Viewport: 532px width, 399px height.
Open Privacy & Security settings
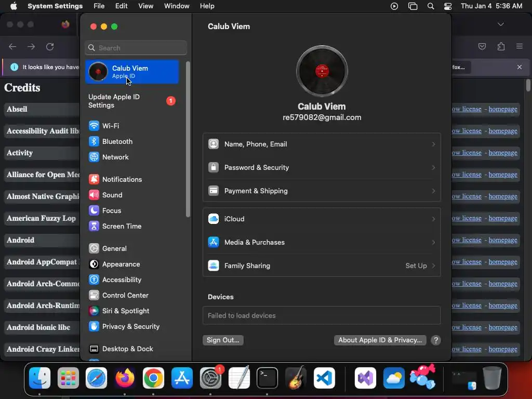coord(124,327)
